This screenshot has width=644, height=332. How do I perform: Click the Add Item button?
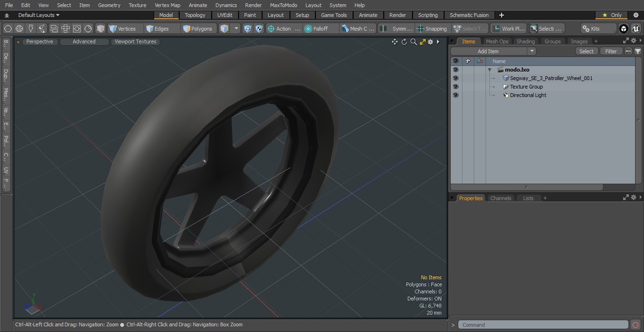tap(488, 51)
